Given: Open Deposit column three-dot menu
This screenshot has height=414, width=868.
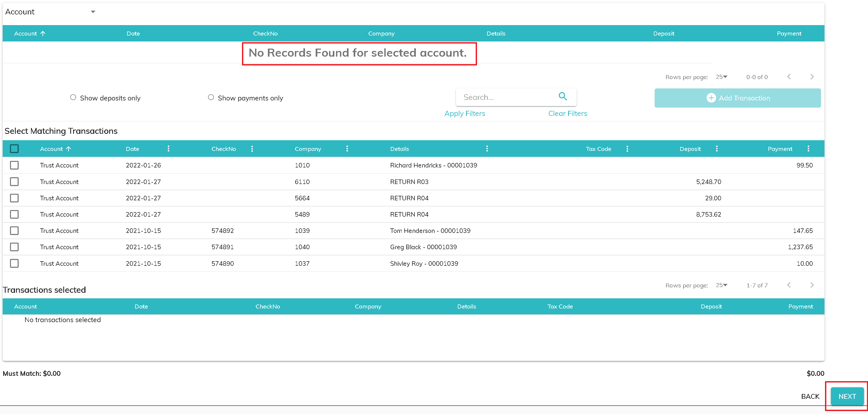Looking at the screenshot, I should click(717, 149).
